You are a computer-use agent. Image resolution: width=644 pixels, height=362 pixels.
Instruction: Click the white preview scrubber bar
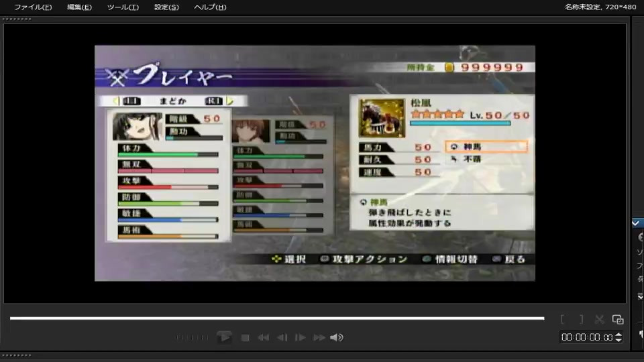[277, 318]
